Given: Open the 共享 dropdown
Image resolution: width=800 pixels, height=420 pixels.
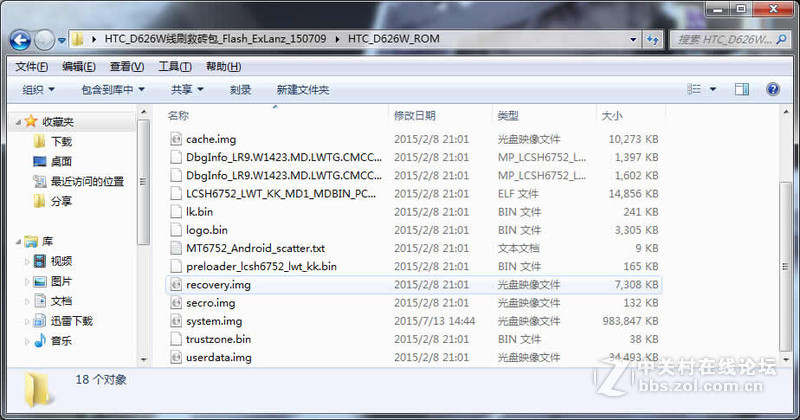Looking at the screenshot, I should click(187, 90).
